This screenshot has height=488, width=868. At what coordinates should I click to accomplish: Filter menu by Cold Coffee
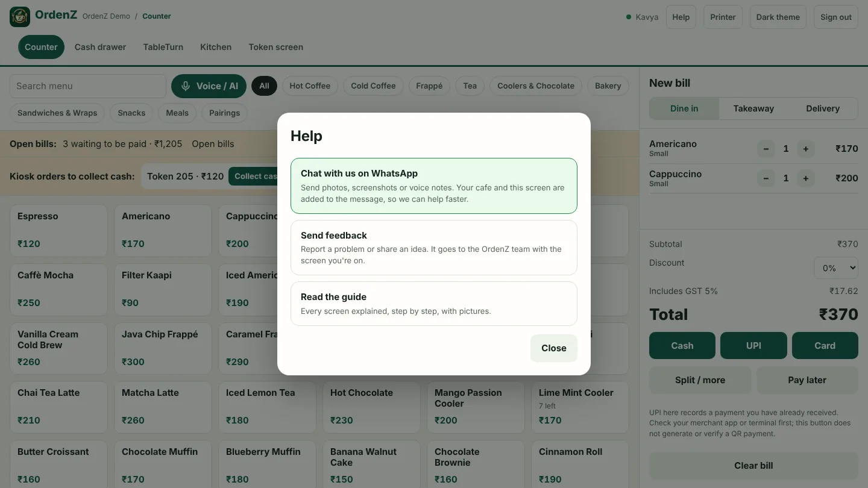(373, 86)
